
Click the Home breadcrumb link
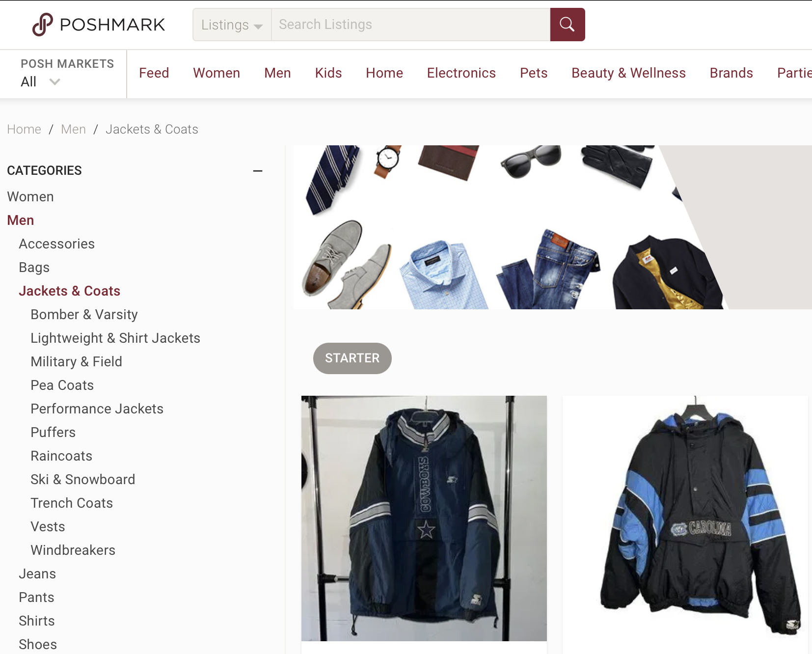coord(24,129)
